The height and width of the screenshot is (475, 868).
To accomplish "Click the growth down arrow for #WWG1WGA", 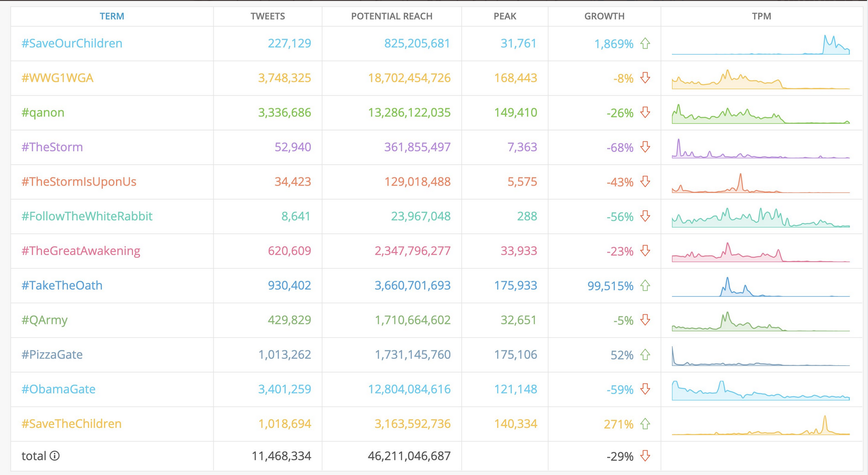I will tap(645, 78).
